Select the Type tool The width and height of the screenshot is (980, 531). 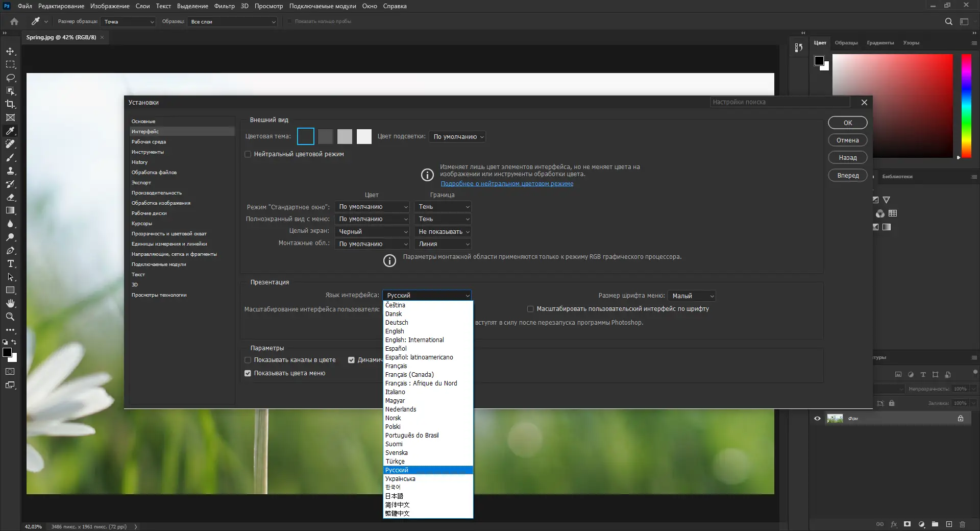pyautogui.click(x=10, y=263)
